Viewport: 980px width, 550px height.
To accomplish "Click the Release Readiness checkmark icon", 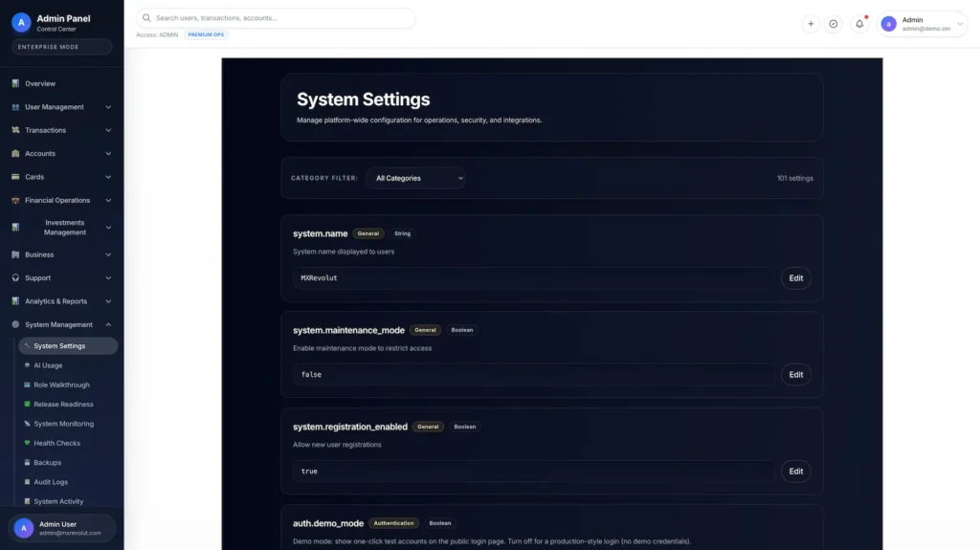I will [27, 404].
